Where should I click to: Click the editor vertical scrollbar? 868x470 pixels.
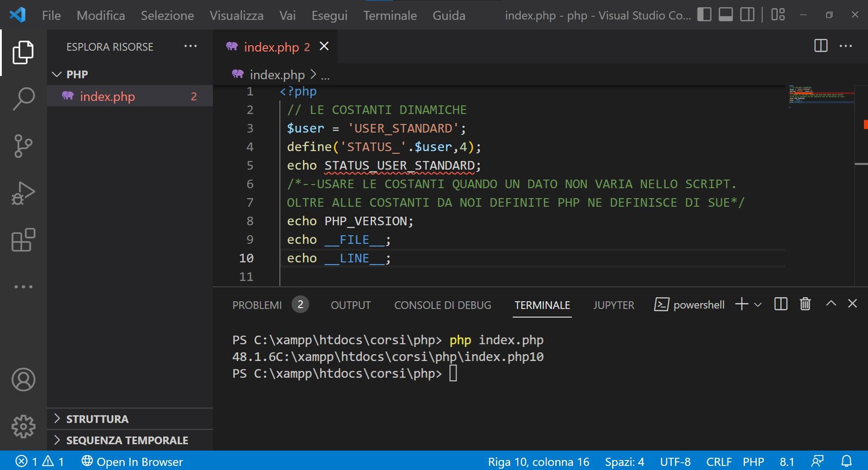[861, 185]
